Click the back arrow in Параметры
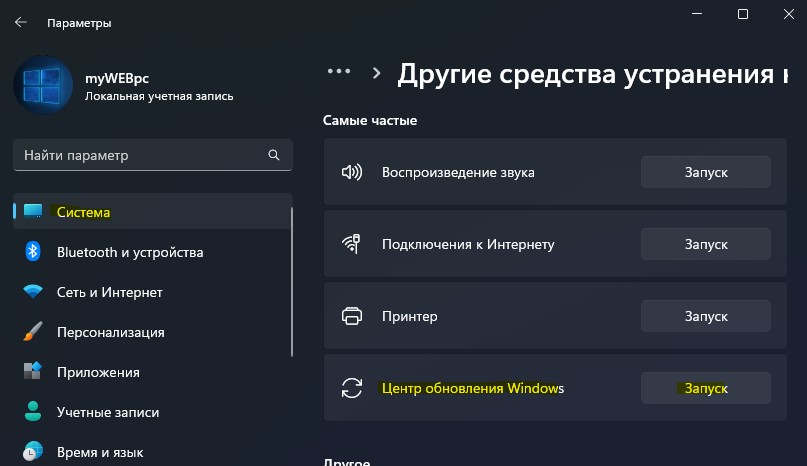This screenshot has height=466, width=807. click(x=21, y=22)
